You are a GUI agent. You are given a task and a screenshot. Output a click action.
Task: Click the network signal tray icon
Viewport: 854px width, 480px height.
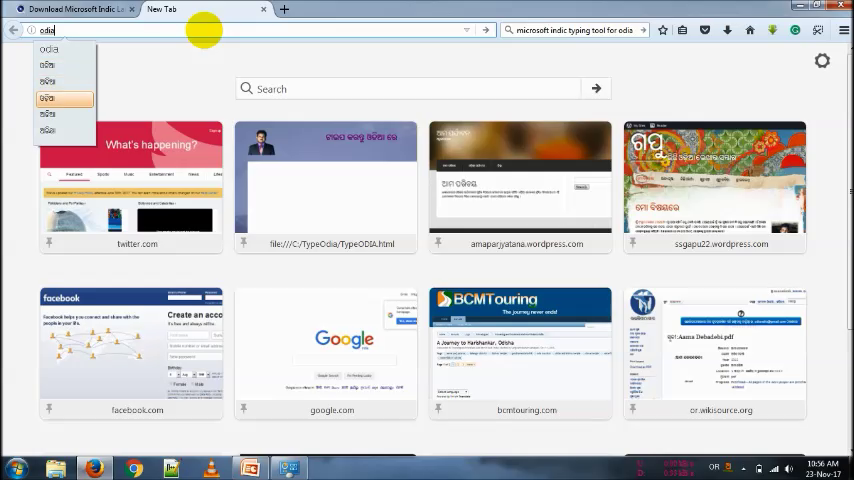pos(774,469)
